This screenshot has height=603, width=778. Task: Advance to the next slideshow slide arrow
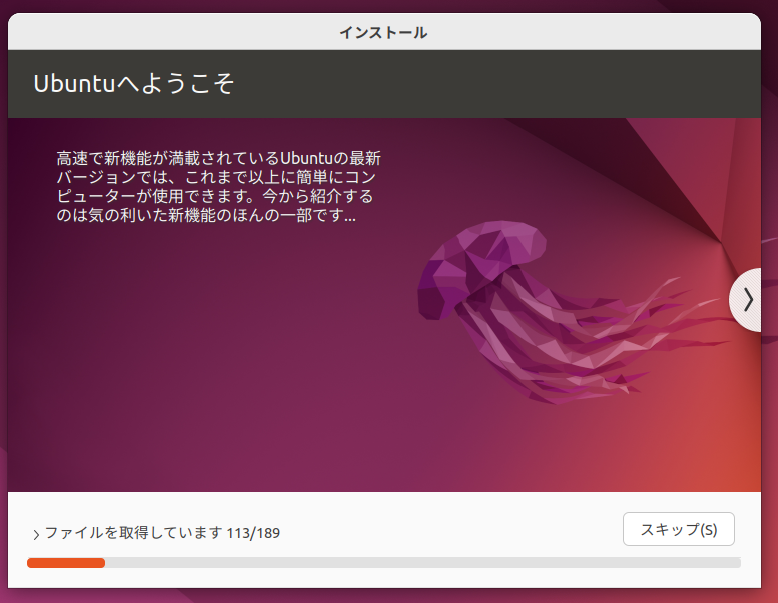click(x=747, y=300)
